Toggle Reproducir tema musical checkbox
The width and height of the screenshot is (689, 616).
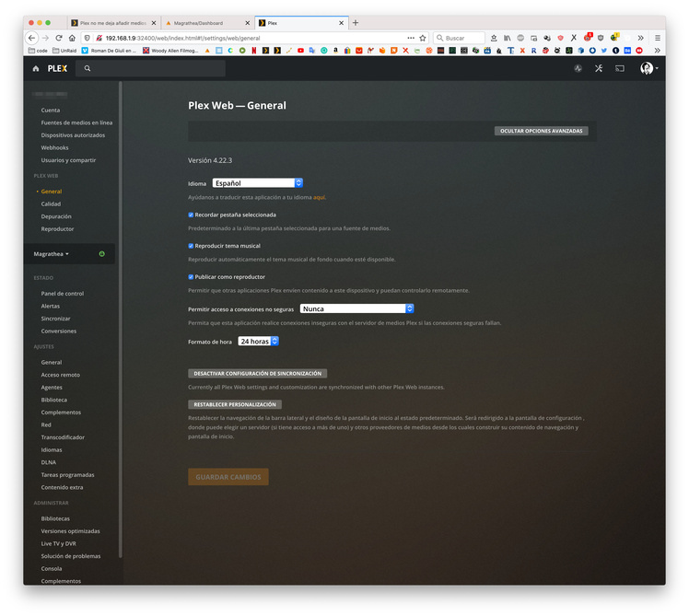(x=191, y=246)
